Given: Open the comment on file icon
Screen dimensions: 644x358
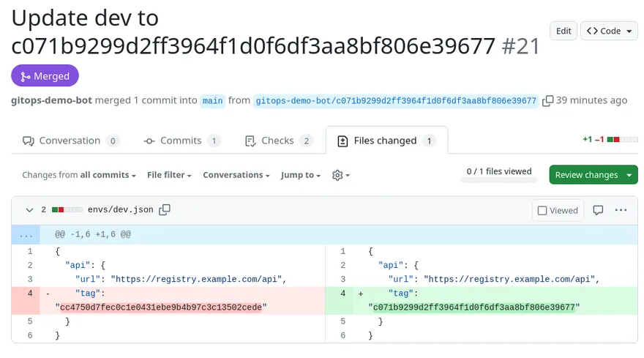Looking at the screenshot, I should click(598, 210).
